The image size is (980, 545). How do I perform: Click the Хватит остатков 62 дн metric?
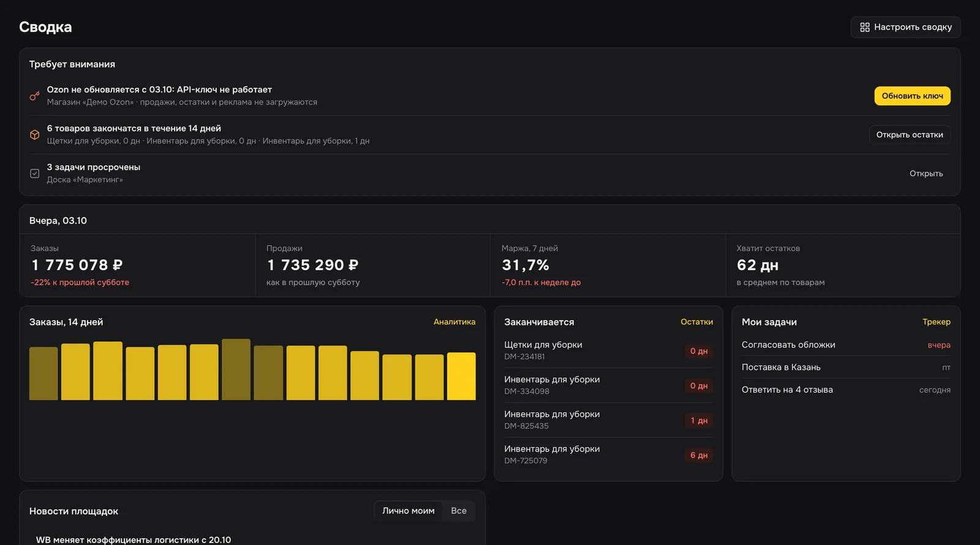point(843,265)
